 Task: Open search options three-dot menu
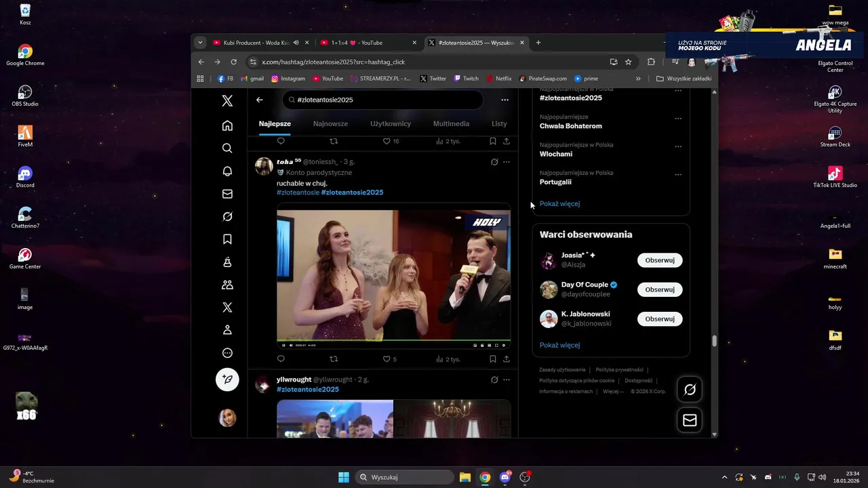505,100
